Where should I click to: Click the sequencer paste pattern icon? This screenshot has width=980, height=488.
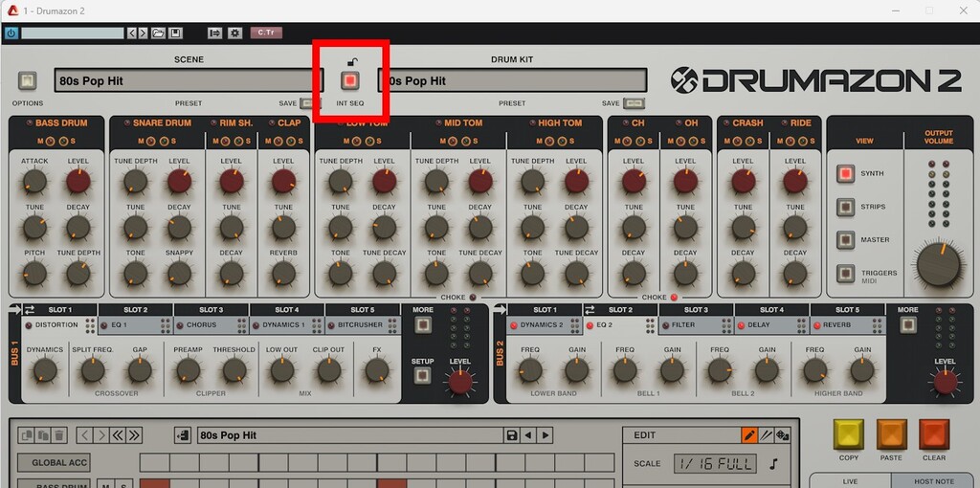[43, 435]
